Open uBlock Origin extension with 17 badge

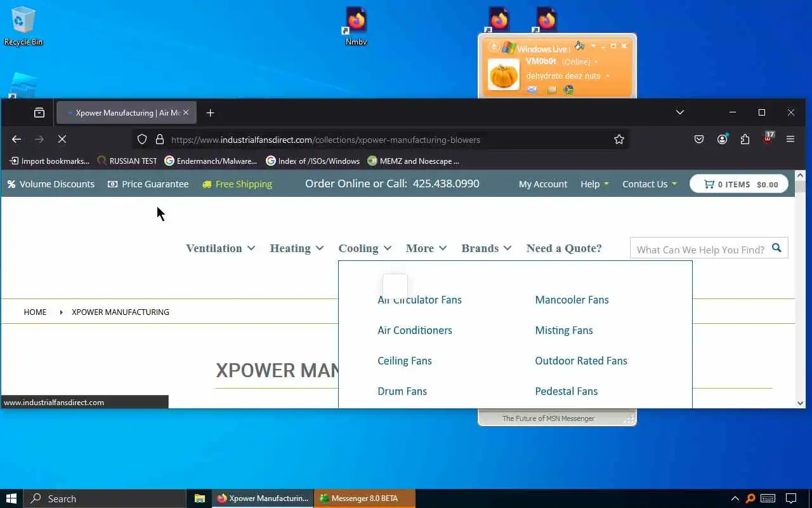(768, 138)
